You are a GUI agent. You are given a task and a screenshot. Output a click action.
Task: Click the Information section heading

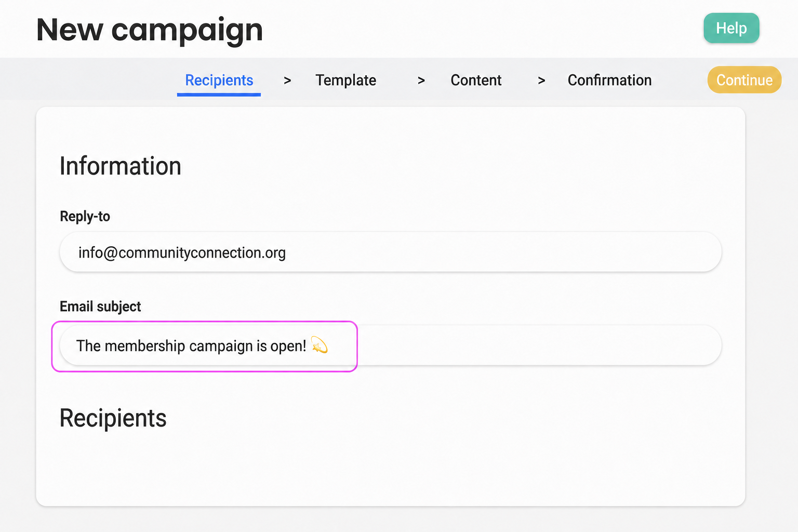point(121,166)
